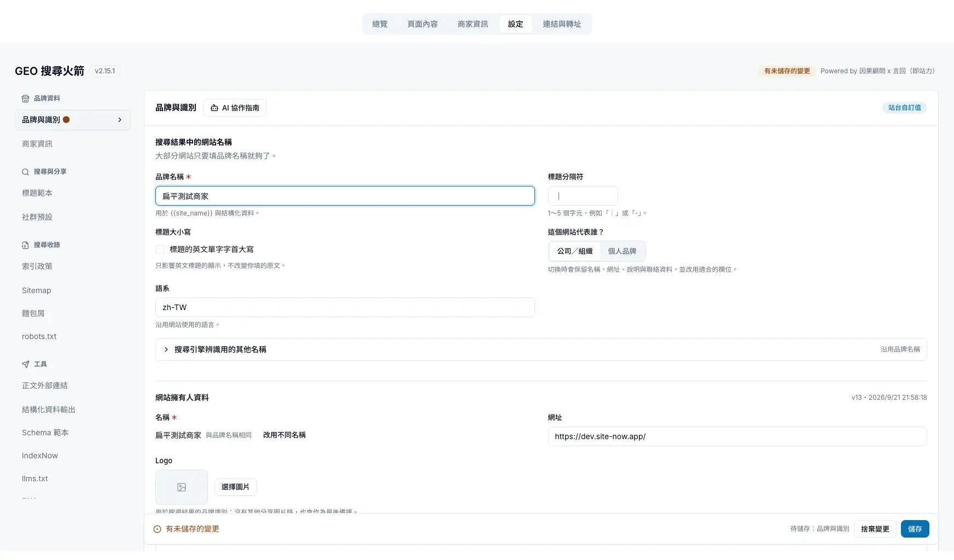The width and height of the screenshot is (954, 560).
Task: Click the Logo image placeholder thumbnail
Action: [x=182, y=487]
